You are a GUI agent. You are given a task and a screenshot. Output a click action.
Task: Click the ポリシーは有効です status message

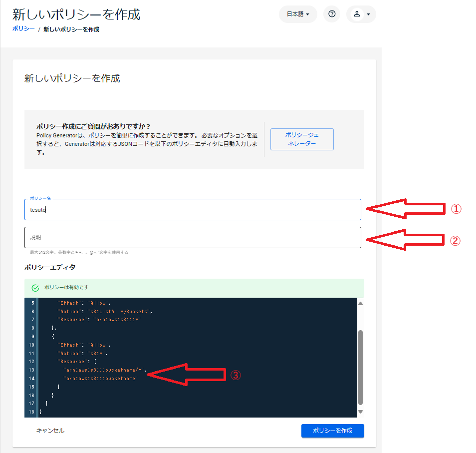pyautogui.click(x=66, y=287)
